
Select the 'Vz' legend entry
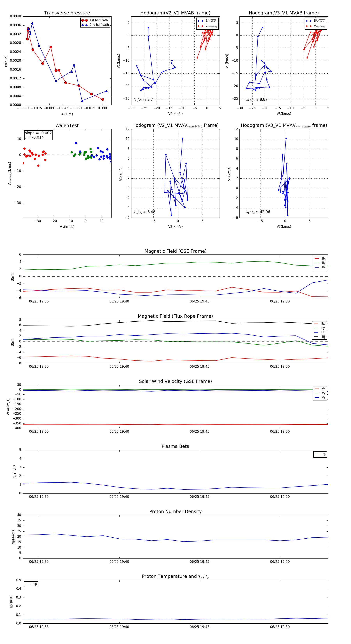tap(320, 398)
